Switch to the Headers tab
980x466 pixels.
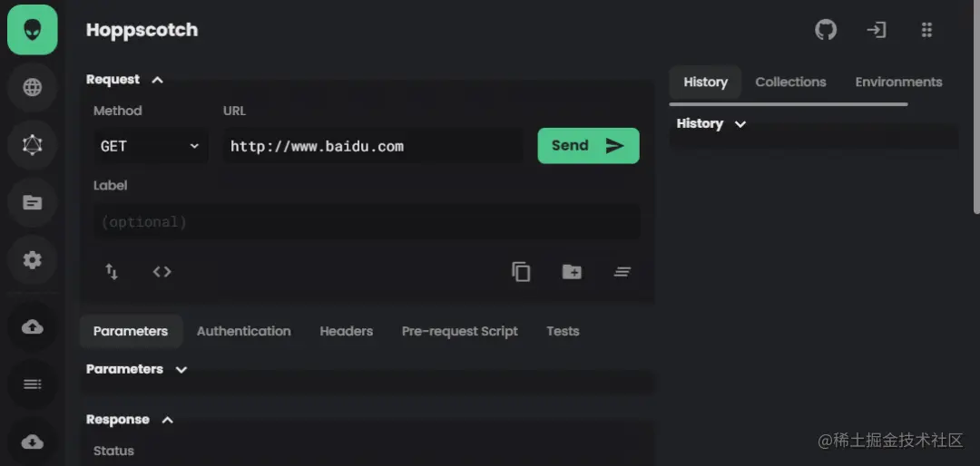pyautogui.click(x=347, y=331)
